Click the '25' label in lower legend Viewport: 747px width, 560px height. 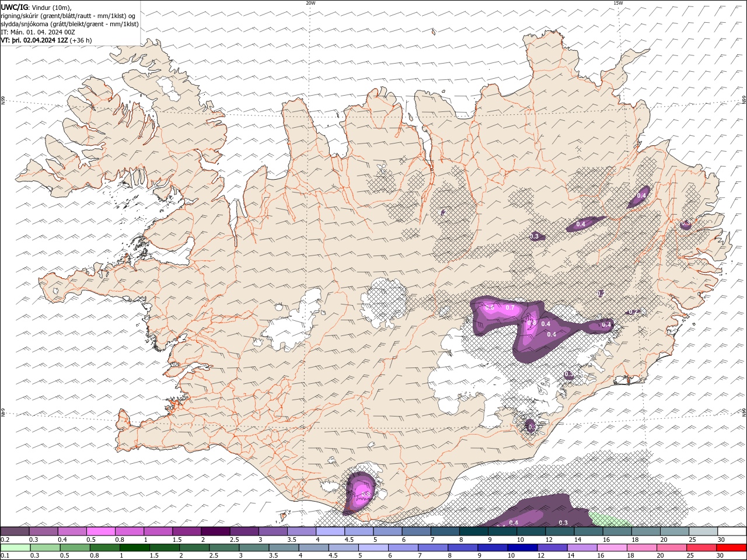(x=690, y=556)
